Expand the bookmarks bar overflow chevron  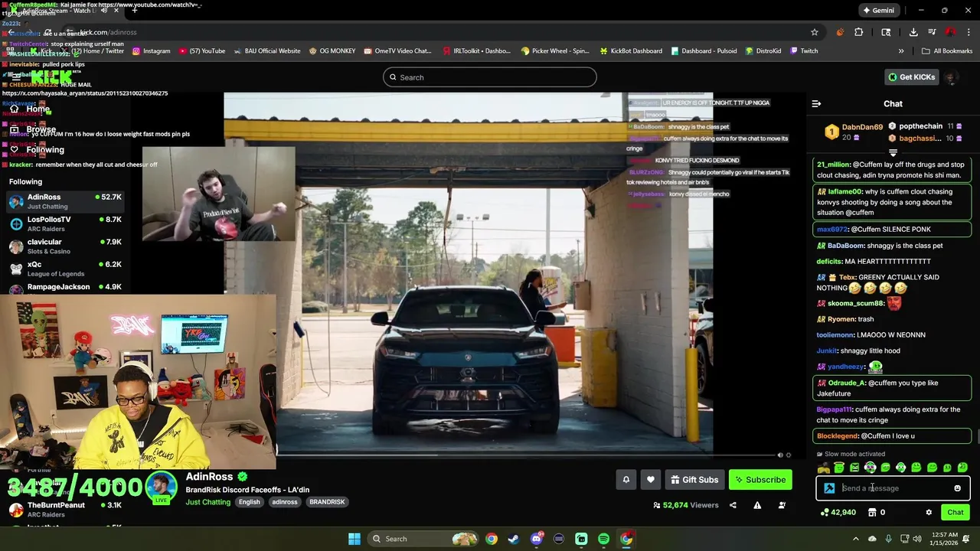click(x=901, y=51)
